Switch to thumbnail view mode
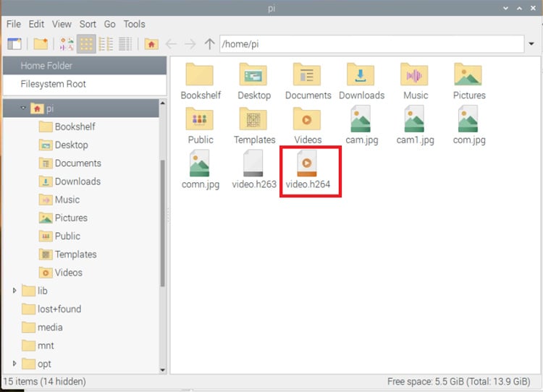 (x=67, y=44)
